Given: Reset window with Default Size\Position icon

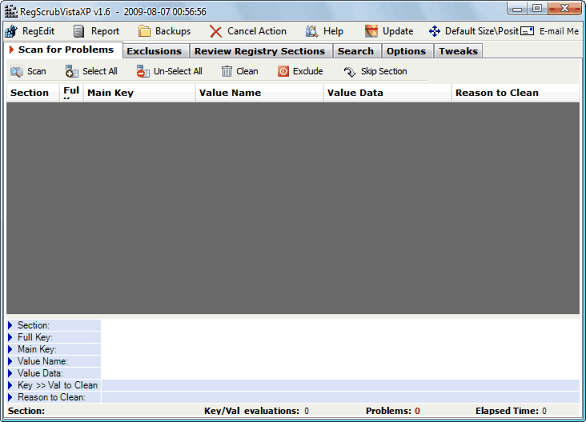Looking at the screenshot, I should coord(434,31).
